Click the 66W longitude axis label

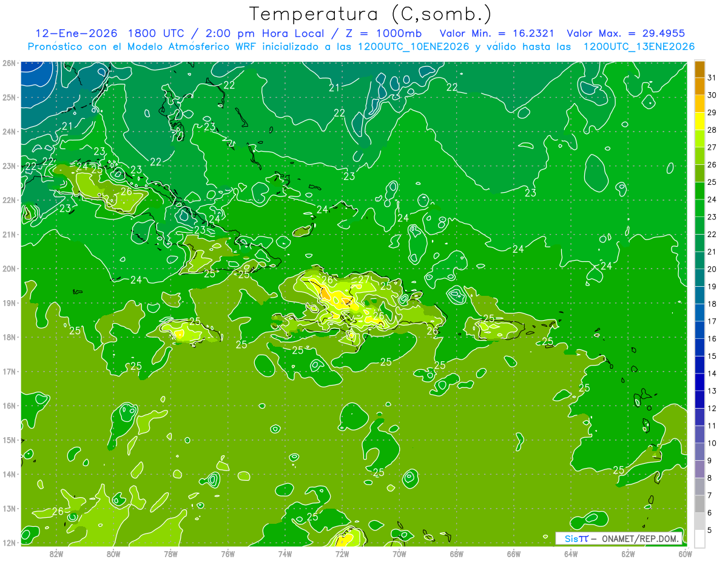tap(514, 553)
